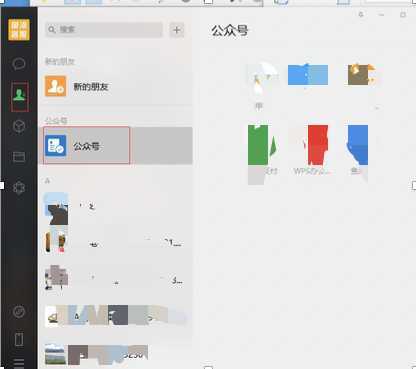The height and width of the screenshot is (369, 416).
Task: Open the Favorites cube icon
Action: [x=19, y=126]
